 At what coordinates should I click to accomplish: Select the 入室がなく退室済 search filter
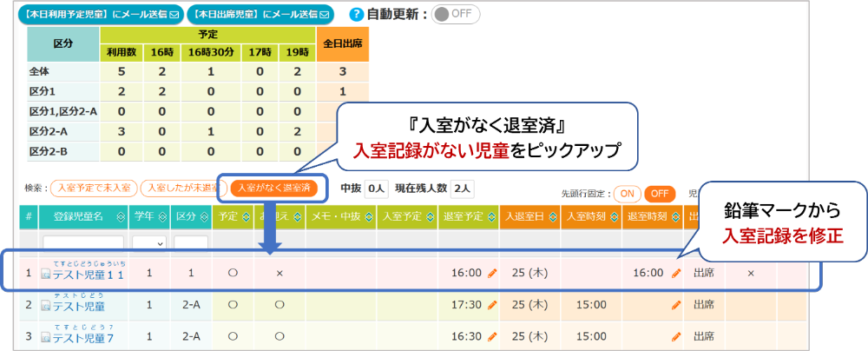pos(273,187)
